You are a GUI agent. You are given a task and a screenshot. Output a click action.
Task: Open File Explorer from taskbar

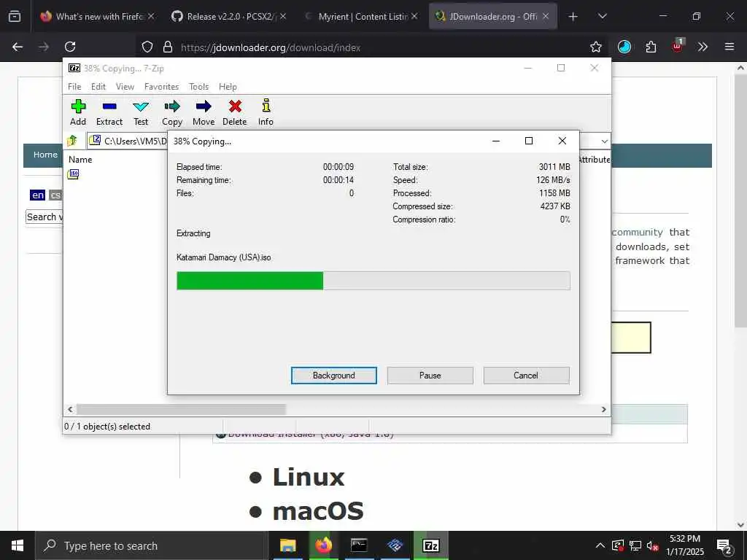click(x=287, y=545)
